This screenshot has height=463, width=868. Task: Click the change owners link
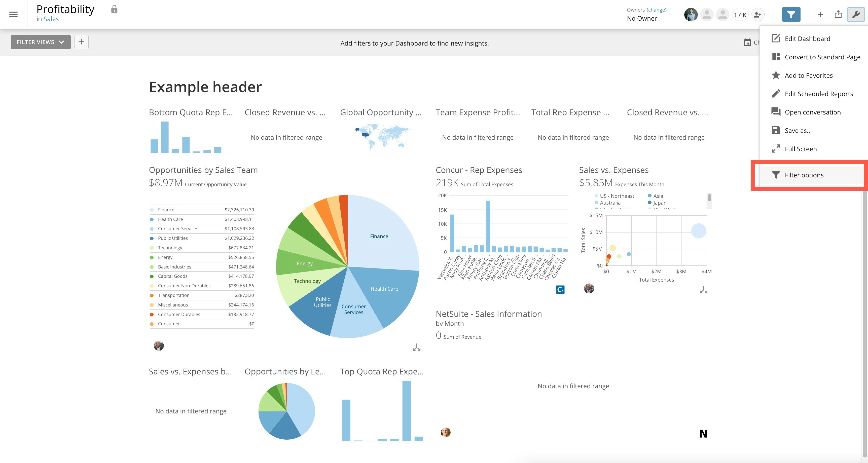tap(656, 10)
